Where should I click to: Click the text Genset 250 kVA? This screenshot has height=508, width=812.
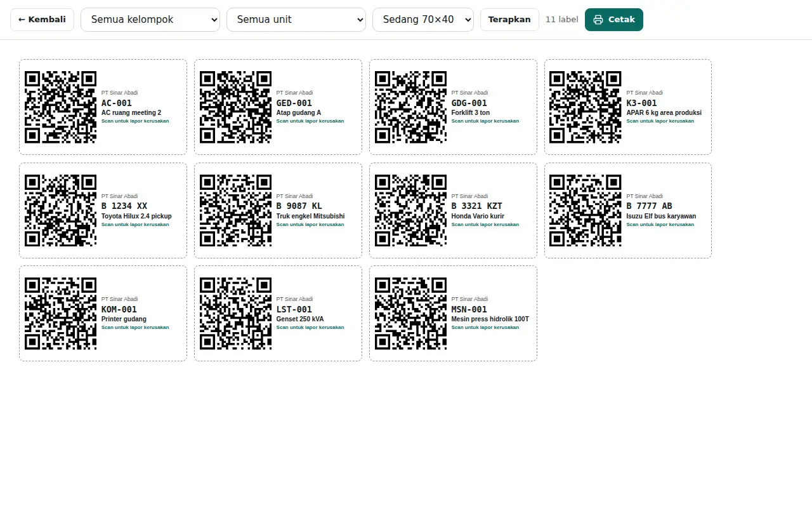(x=300, y=319)
